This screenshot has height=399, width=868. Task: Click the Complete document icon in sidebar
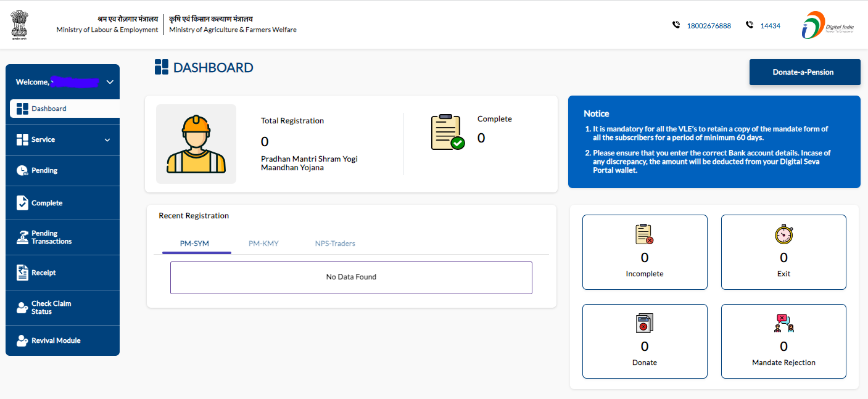(x=22, y=203)
